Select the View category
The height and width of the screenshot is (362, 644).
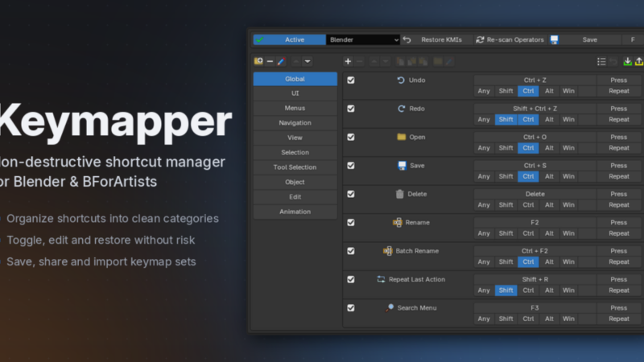click(295, 138)
